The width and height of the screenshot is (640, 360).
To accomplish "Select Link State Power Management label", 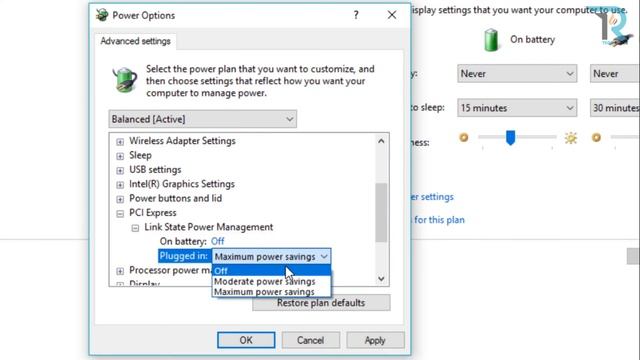I will click(209, 227).
